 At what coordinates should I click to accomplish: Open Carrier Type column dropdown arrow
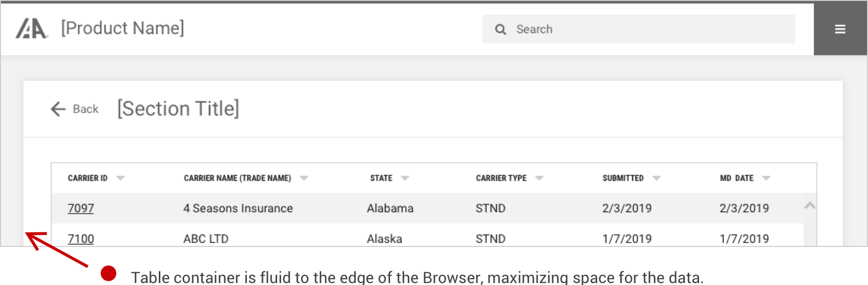pos(539,178)
